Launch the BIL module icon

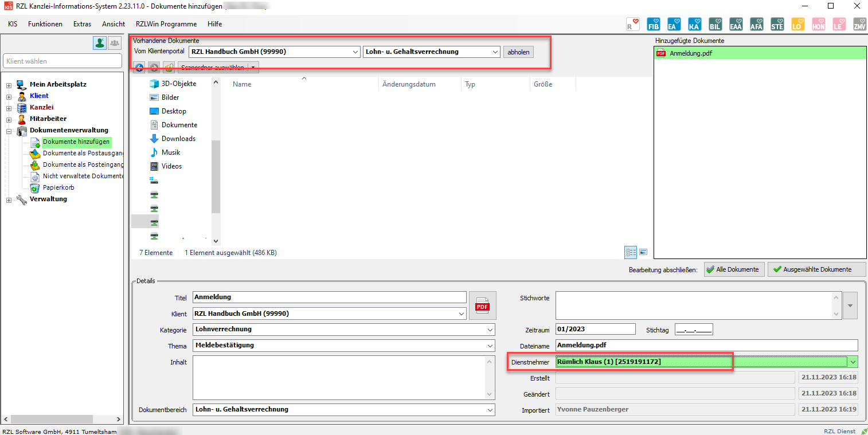(715, 24)
